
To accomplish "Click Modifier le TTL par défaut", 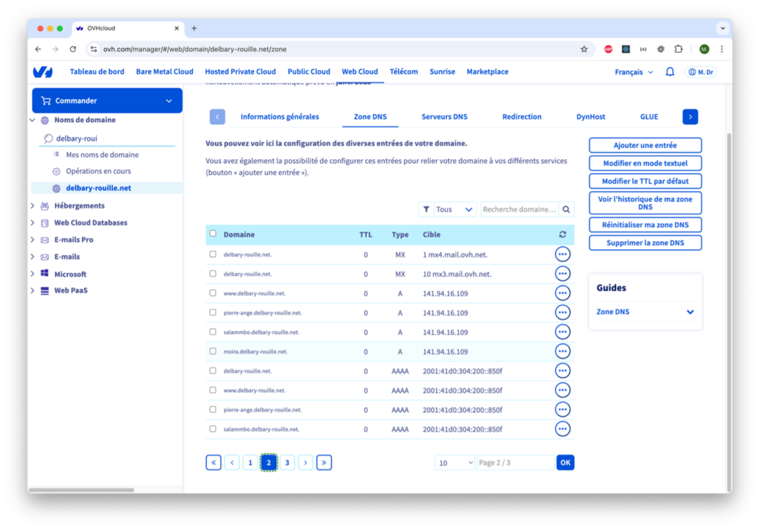I will point(645,182).
